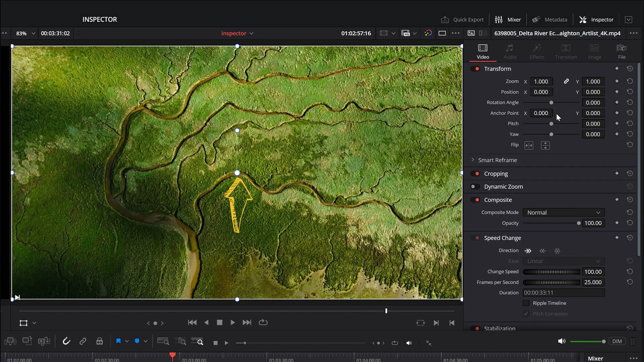The image size is (644, 362).
Task: Open the Composite Mode dropdown
Action: coord(563,212)
